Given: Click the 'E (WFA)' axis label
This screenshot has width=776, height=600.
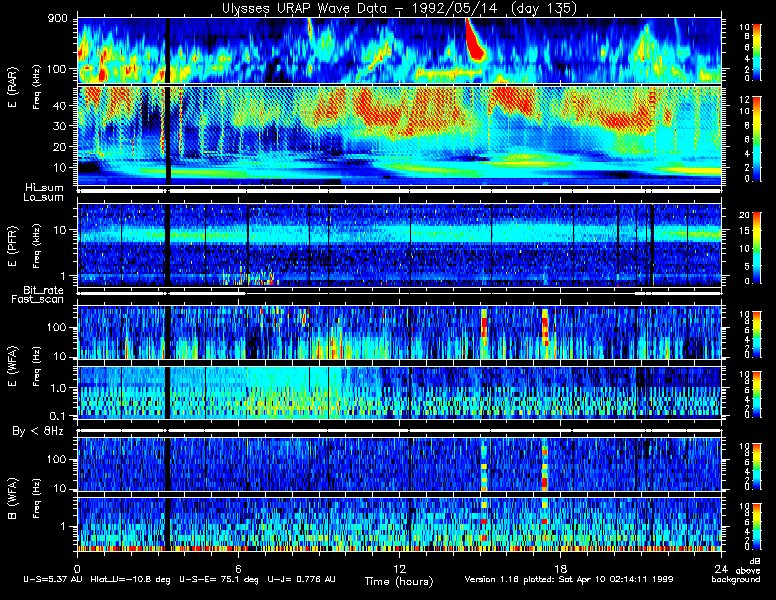Looking at the screenshot, I should tap(12, 366).
